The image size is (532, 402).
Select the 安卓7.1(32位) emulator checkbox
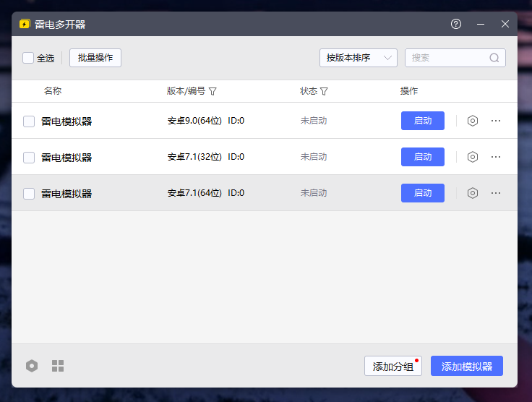coord(29,158)
